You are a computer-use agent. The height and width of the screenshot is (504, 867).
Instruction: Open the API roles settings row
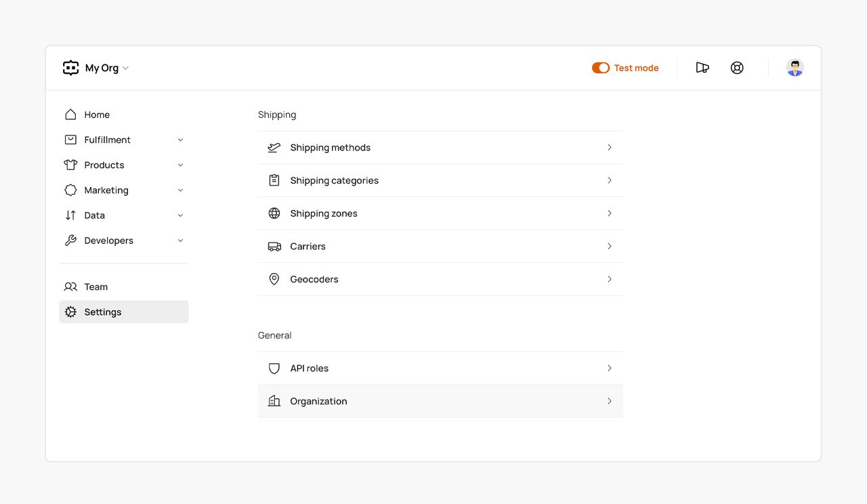point(440,369)
